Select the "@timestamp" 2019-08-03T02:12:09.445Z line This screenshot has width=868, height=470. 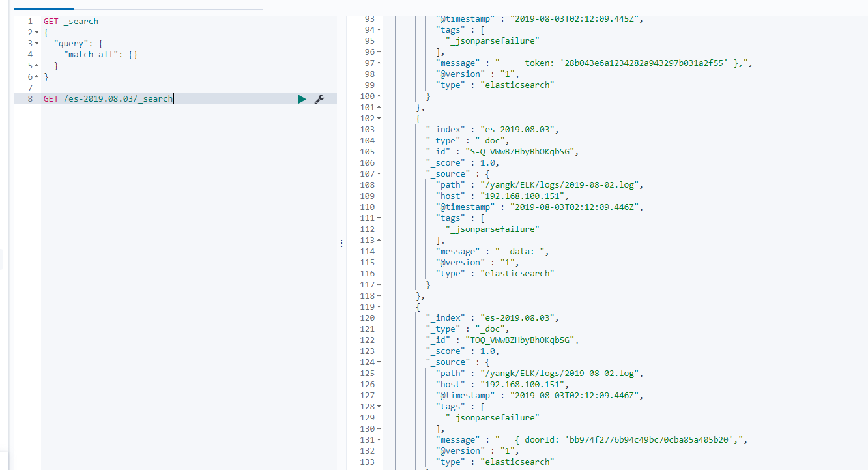click(540, 19)
